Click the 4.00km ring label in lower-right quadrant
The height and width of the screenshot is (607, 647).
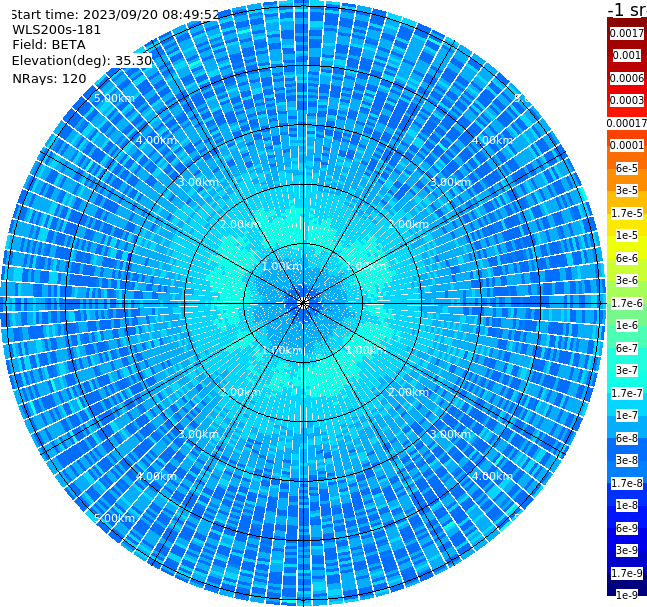pyautogui.click(x=492, y=476)
